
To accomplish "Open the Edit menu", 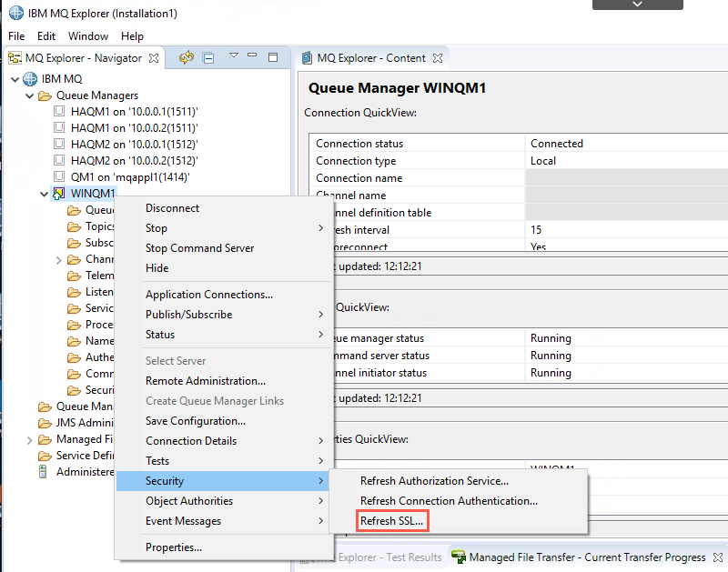I will point(46,36).
